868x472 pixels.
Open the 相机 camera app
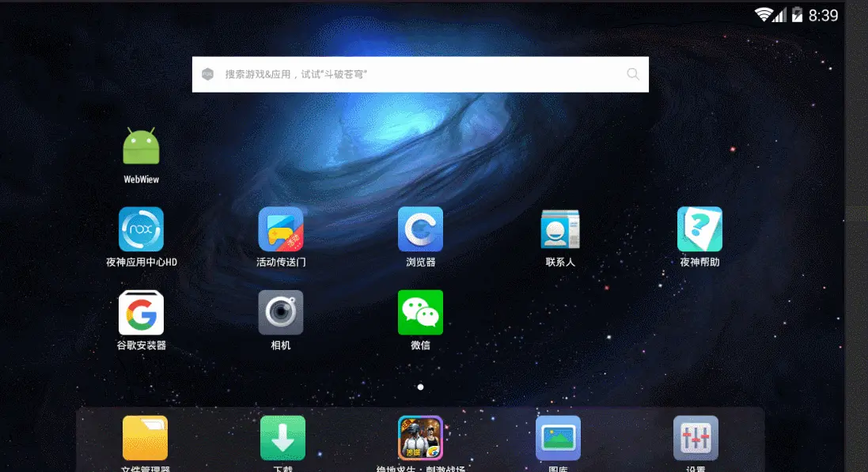click(x=281, y=312)
